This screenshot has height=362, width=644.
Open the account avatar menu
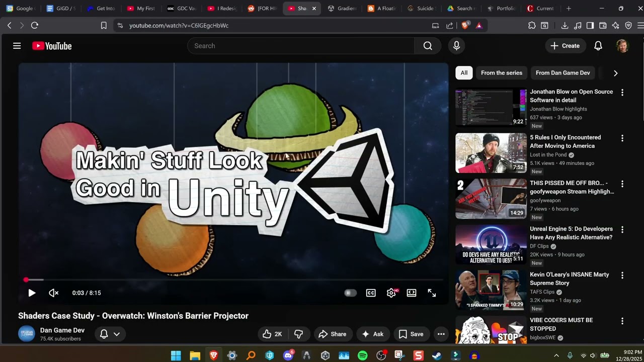pos(622,46)
